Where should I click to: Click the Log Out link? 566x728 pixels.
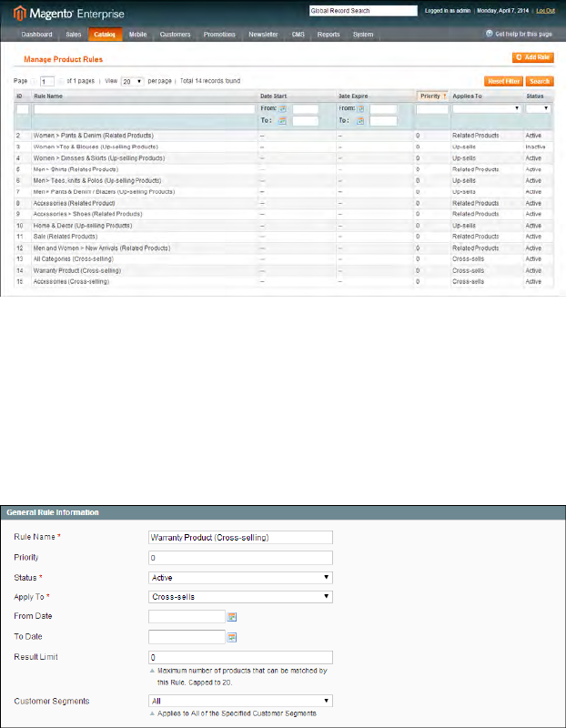pos(546,11)
